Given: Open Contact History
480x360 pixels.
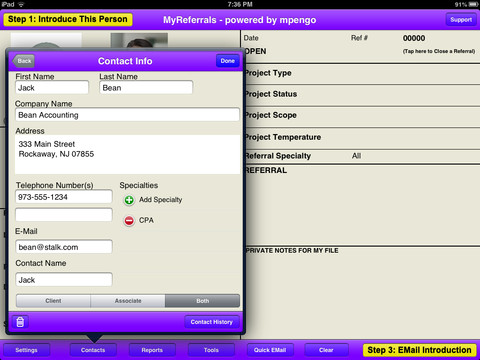Looking at the screenshot, I should click(212, 322).
